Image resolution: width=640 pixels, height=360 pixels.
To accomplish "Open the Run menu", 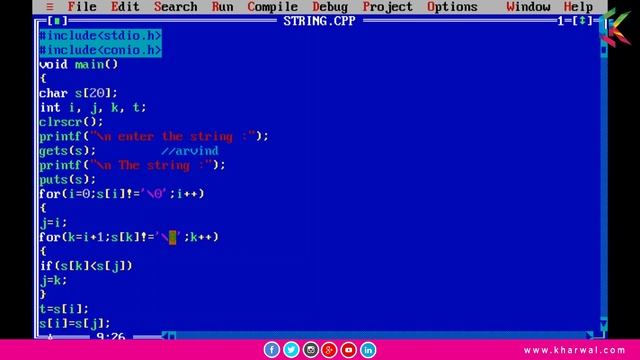I will 222,7.
